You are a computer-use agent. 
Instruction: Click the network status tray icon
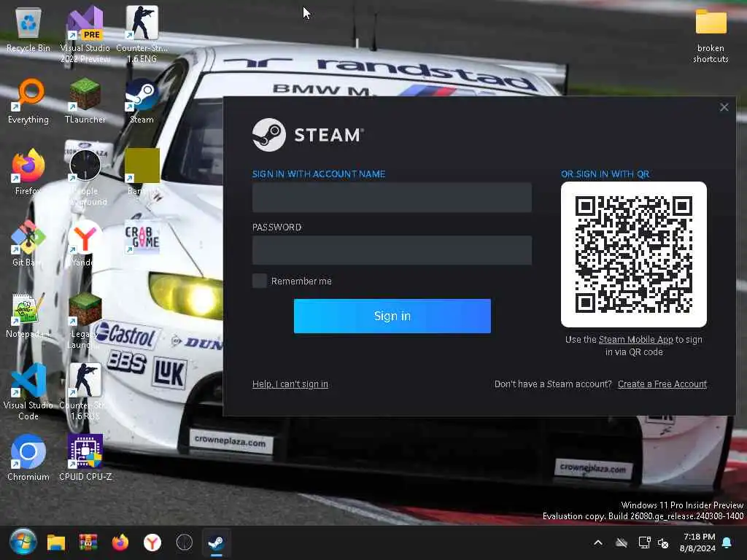(x=644, y=542)
